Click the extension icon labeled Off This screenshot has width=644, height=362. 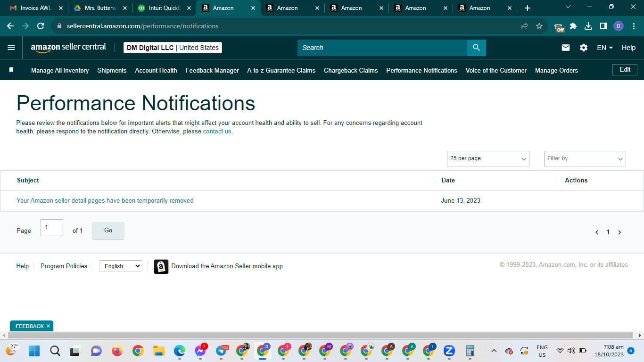[559, 27]
